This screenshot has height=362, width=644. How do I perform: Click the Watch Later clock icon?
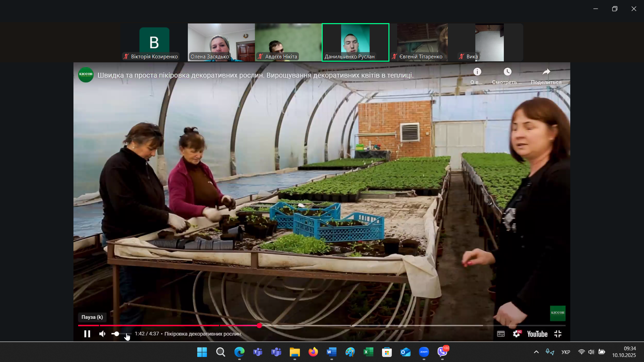(x=507, y=72)
